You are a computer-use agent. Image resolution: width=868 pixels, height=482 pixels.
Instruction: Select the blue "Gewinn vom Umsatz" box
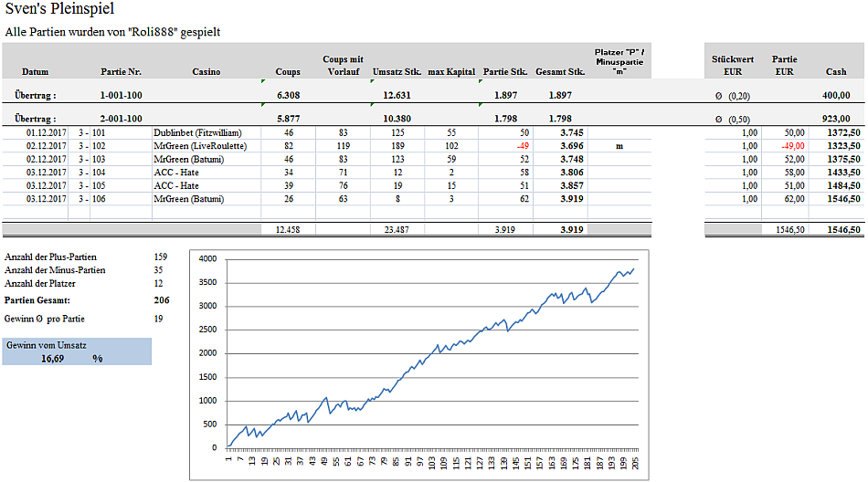[76, 352]
